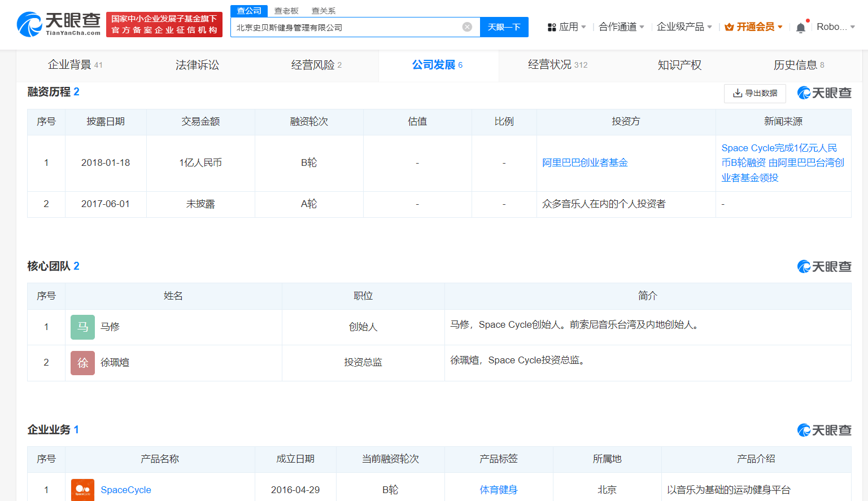Open the notification bell
868x501 pixels.
[x=800, y=27]
